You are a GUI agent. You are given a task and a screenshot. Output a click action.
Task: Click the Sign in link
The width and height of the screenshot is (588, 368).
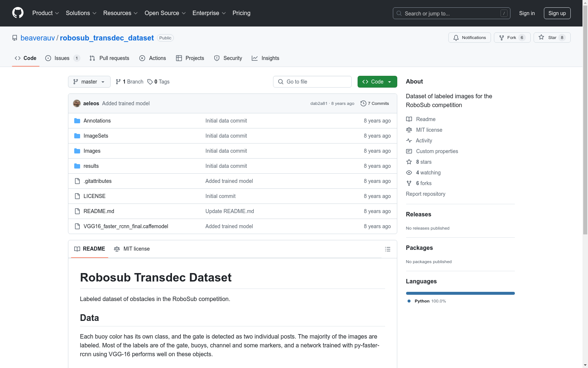[527, 13]
